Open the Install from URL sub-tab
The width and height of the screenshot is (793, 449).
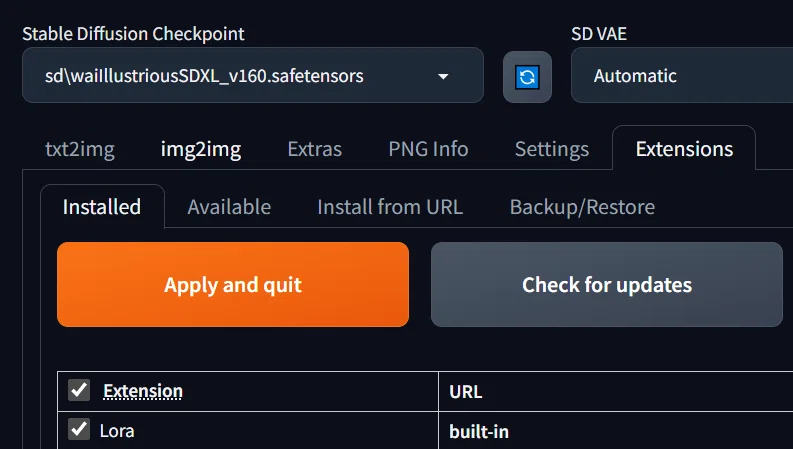tap(390, 207)
